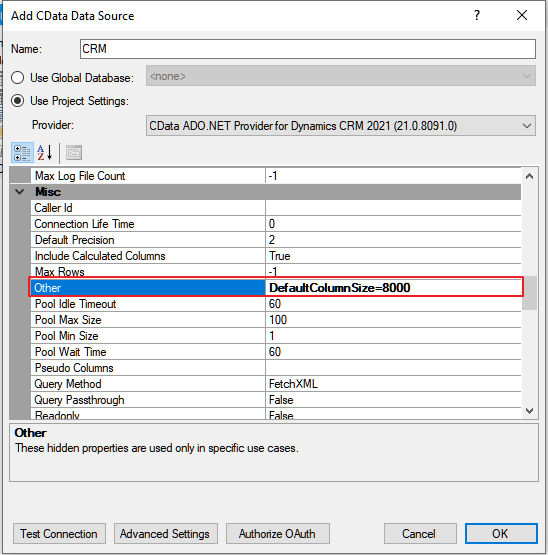Click the Name input field containing CRM

pos(308,49)
